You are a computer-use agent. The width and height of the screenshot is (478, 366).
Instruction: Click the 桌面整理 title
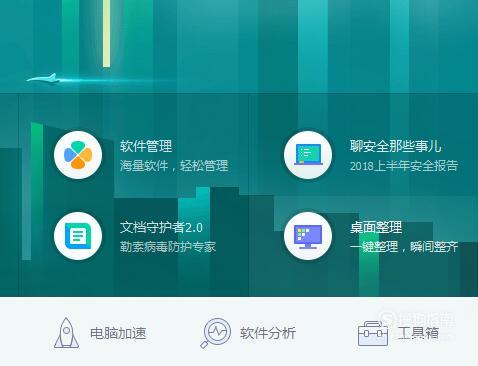tap(376, 227)
